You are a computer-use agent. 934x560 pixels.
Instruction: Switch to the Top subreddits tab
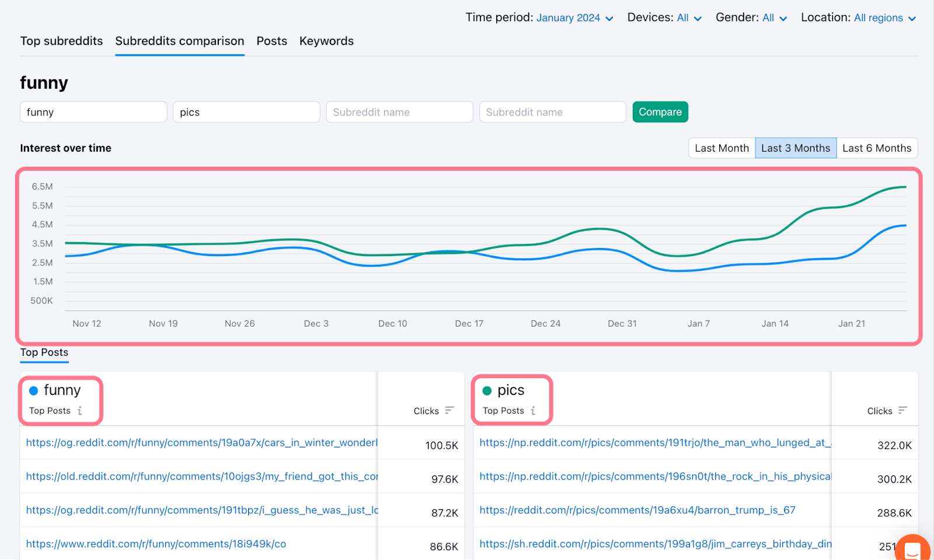[x=61, y=41]
